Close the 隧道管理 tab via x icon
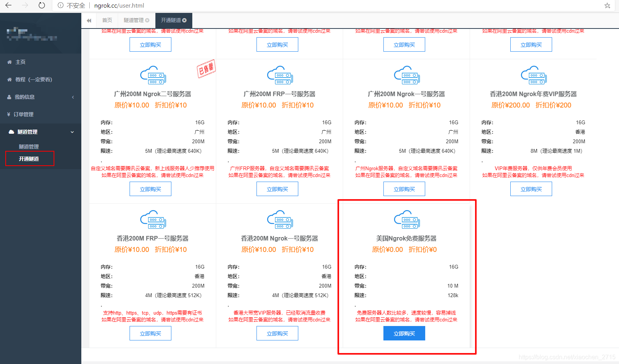The height and width of the screenshot is (364, 619). (x=147, y=20)
